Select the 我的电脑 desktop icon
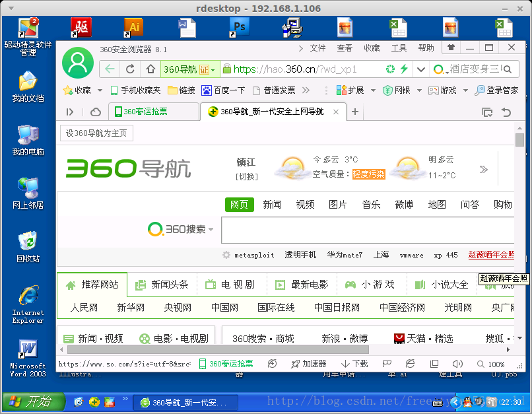This screenshot has width=532, height=414. (28, 141)
